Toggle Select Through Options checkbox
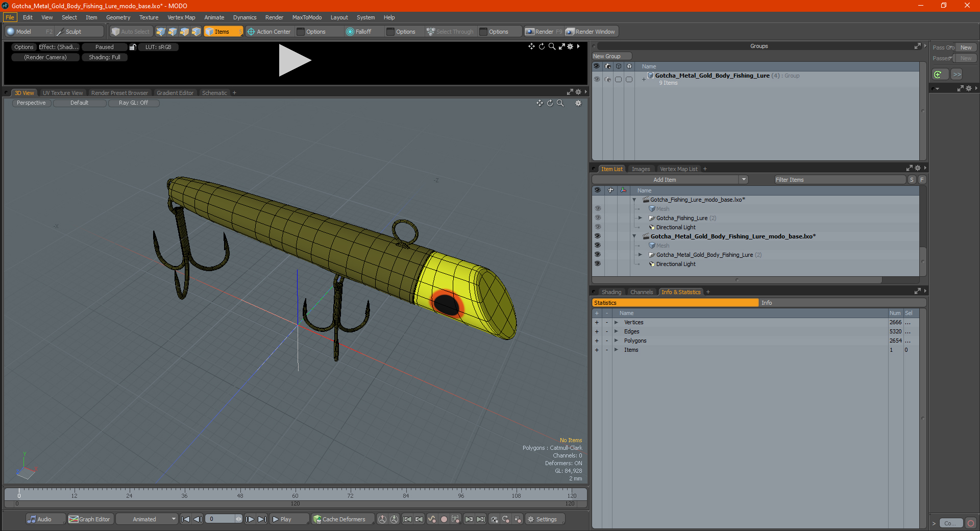This screenshot has height=531, width=980. (483, 32)
